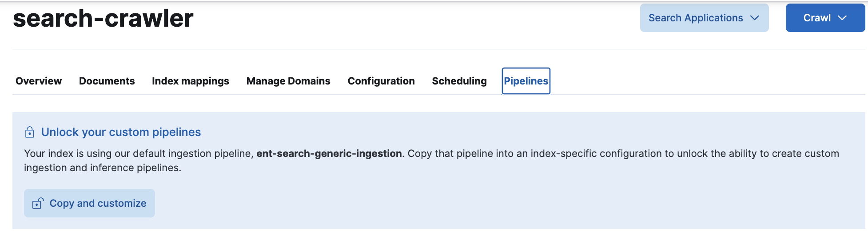Switch to the Overview tab
Viewport: 868px width, 241px height.
coord(39,81)
